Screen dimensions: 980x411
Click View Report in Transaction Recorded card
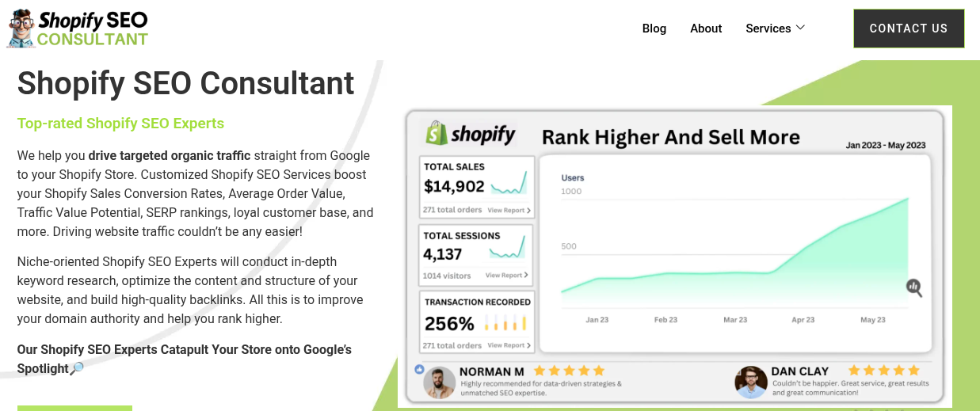509,345
